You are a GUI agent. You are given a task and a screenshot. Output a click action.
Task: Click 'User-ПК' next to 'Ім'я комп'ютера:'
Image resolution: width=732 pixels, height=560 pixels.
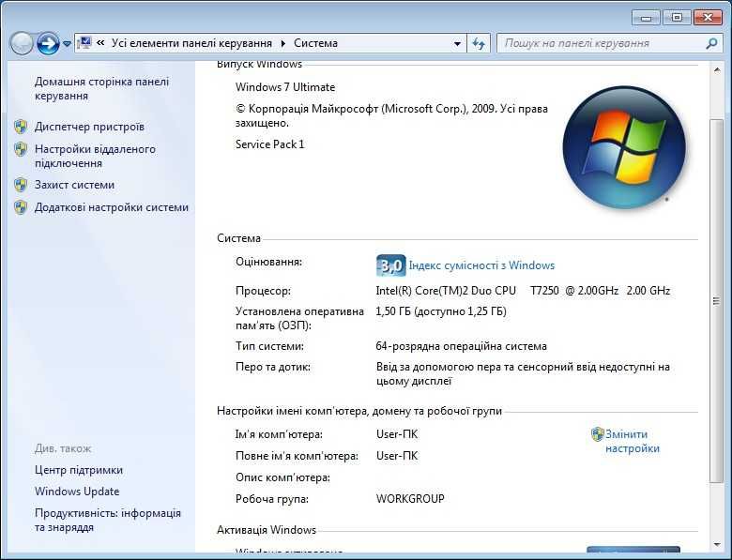click(x=397, y=434)
